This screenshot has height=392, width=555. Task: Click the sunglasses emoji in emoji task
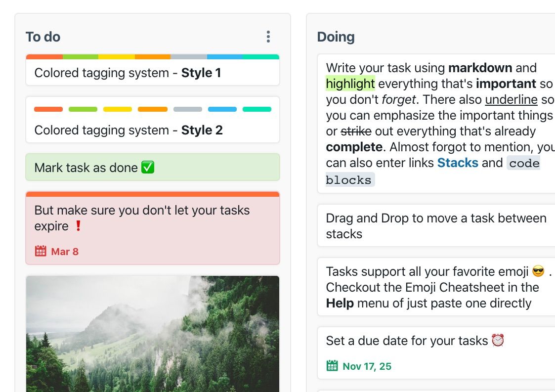click(538, 271)
